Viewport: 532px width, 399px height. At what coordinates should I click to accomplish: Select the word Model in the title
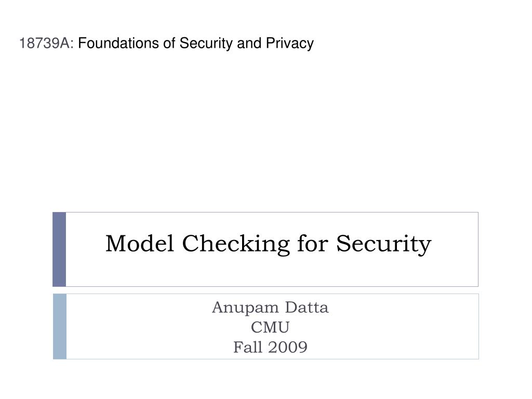coord(140,243)
